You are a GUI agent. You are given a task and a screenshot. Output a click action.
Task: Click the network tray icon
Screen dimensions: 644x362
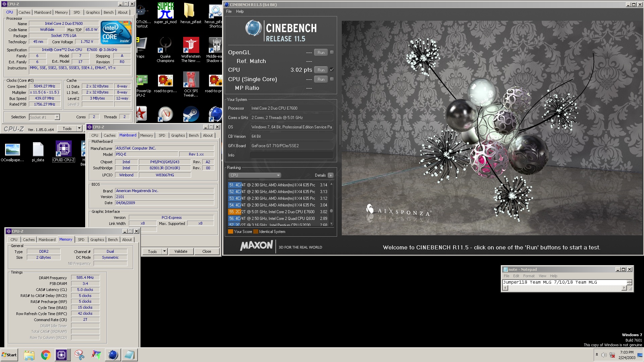pyautogui.click(x=612, y=355)
